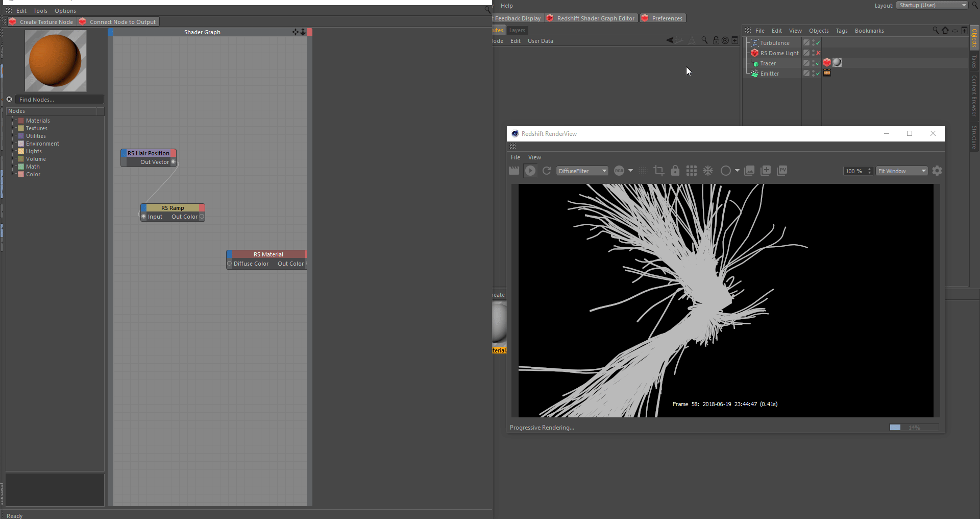Switch to Redshift Shader Graph Editor tab

(591, 18)
